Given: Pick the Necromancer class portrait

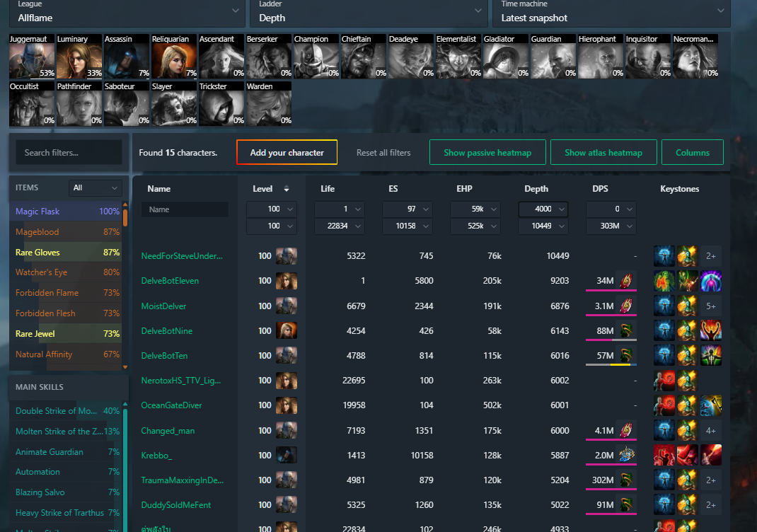Looking at the screenshot, I should click(695, 56).
